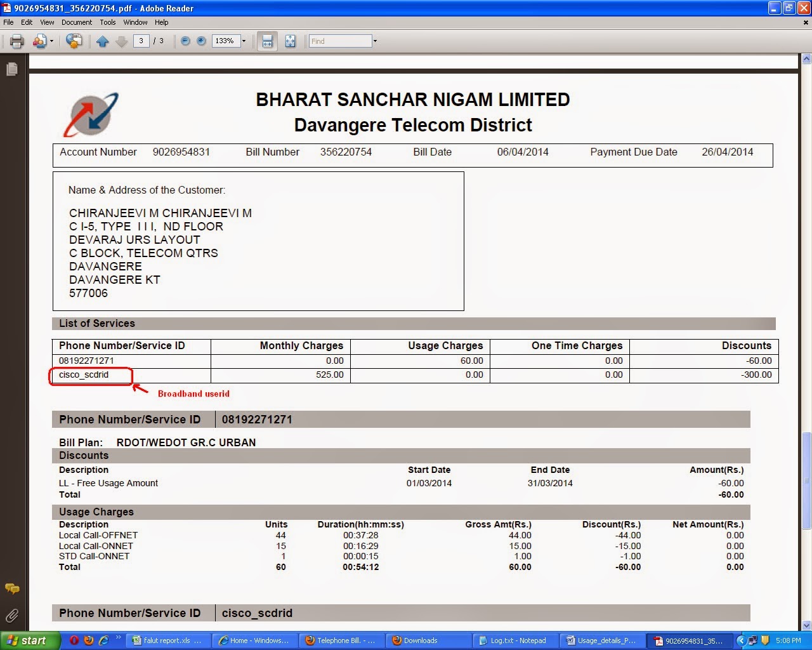The width and height of the screenshot is (812, 650).
Task: Select the Print tool
Action: coord(16,41)
